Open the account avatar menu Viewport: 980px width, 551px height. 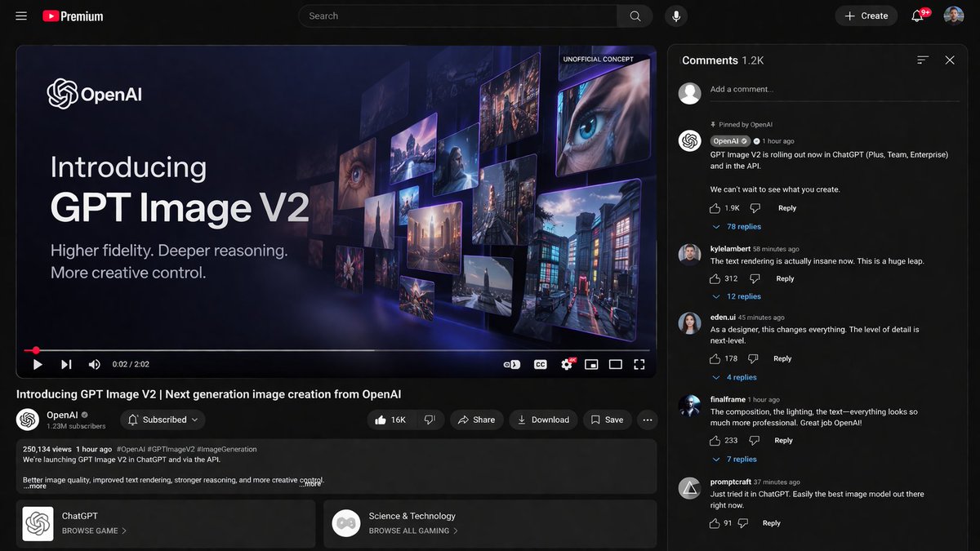point(953,16)
